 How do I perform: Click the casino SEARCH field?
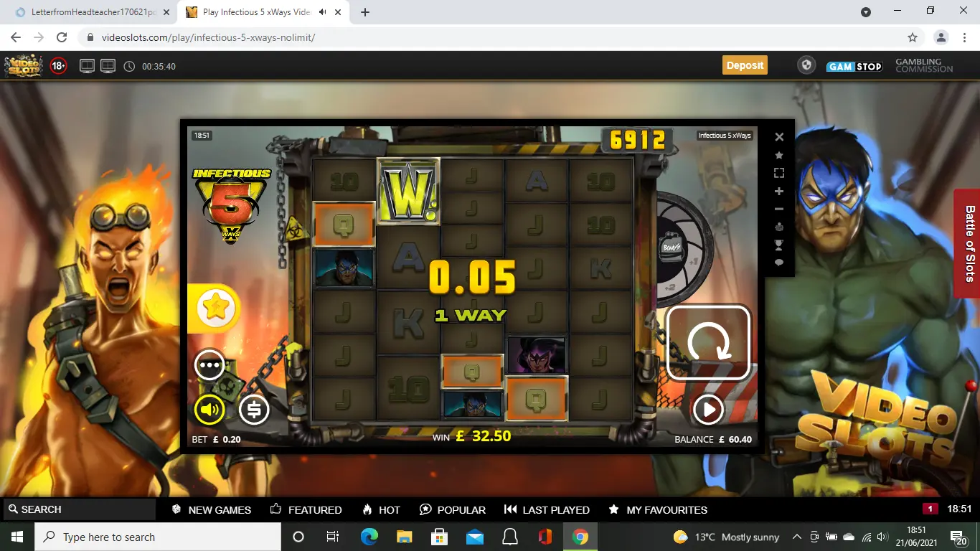coord(79,509)
